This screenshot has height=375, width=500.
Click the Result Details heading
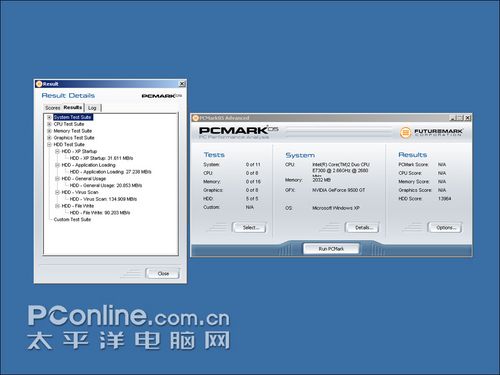click(68, 96)
